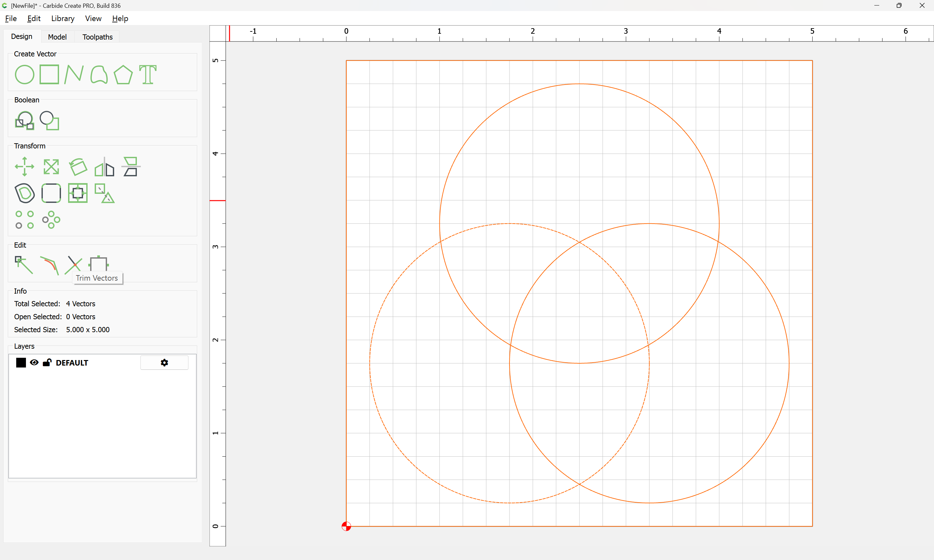Open the View menu

pos(93,18)
